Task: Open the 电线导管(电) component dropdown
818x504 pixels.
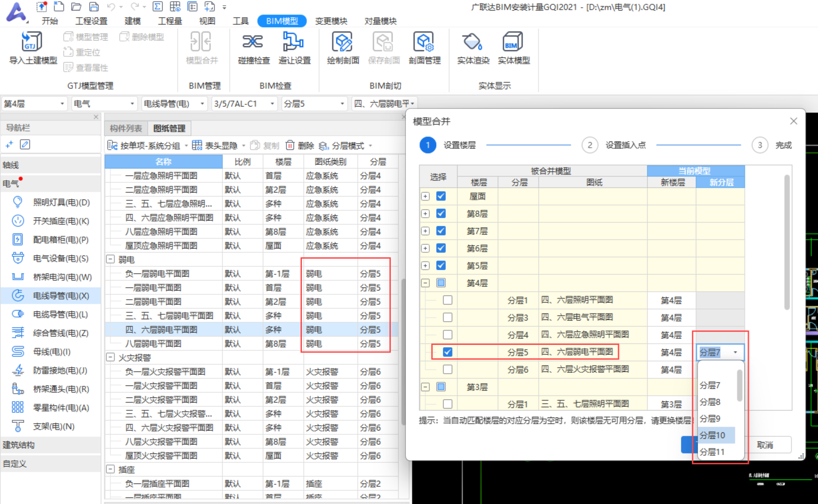Action: 174,104
